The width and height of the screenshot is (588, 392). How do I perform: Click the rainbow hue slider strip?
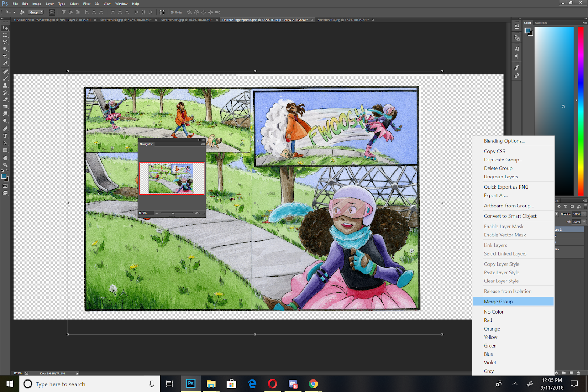[x=581, y=110]
